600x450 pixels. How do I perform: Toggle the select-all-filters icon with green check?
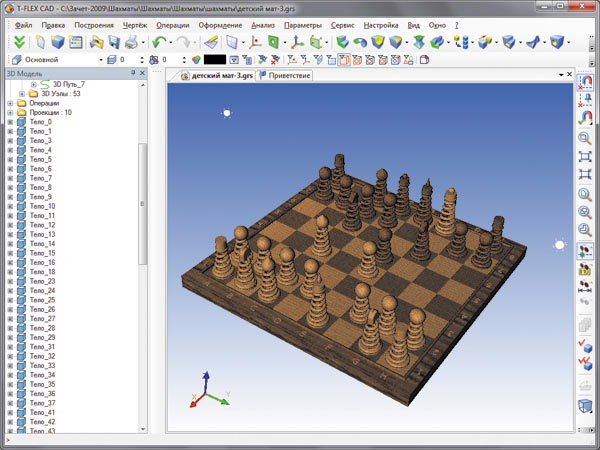pos(262,60)
